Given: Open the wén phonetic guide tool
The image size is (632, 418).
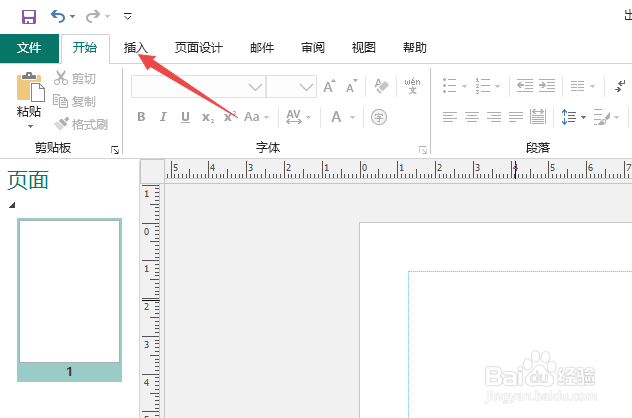Looking at the screenshot, I should point(412,86).
